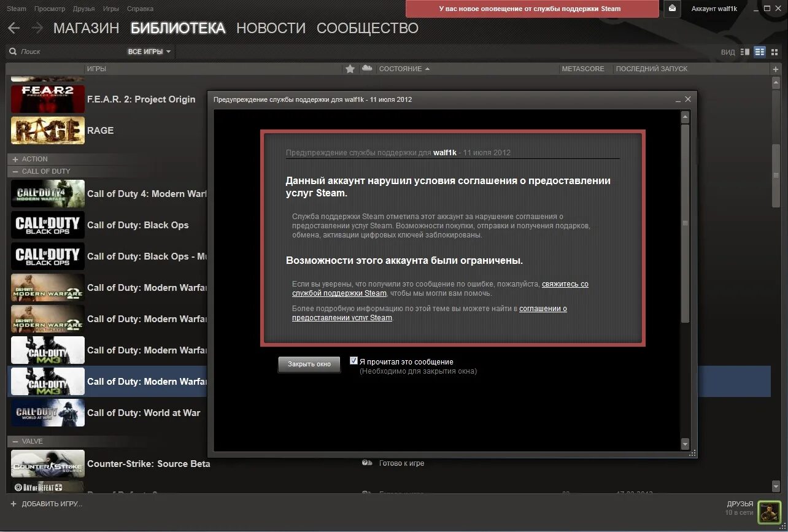The image size is (788, 532).
Task: Click the search magnifier icon
Action: pyautogui.click(x=13, y=52)
